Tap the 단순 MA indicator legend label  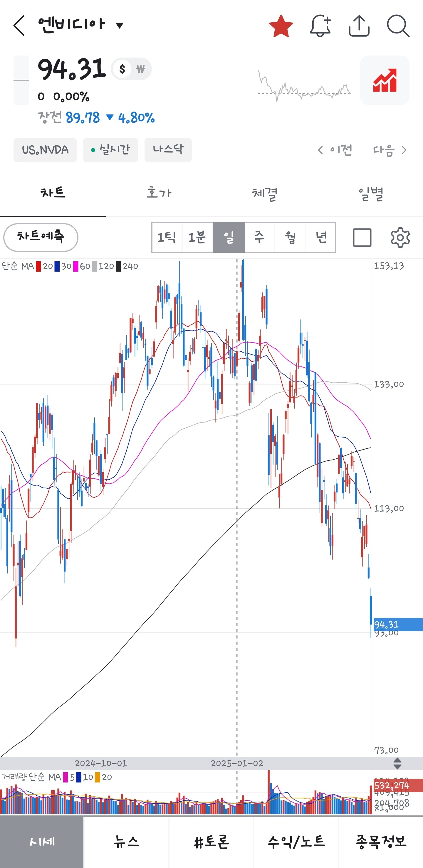point(18,267)
